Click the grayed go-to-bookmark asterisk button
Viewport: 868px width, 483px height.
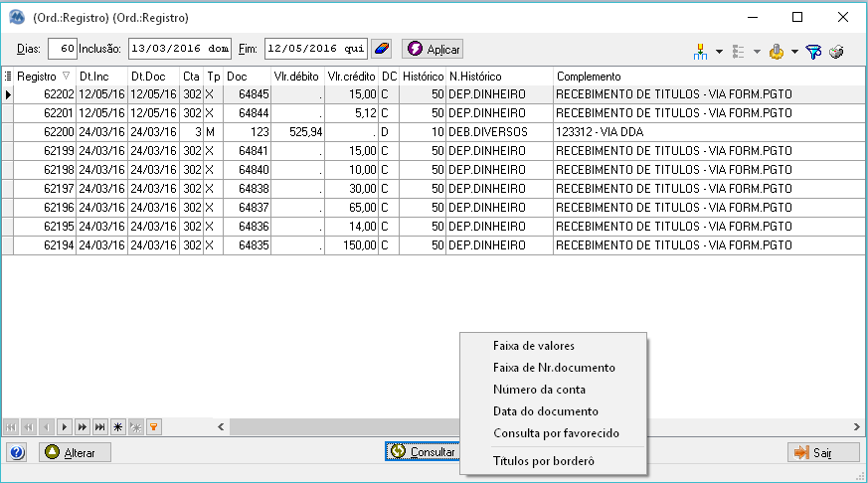(x=135, y=427)
